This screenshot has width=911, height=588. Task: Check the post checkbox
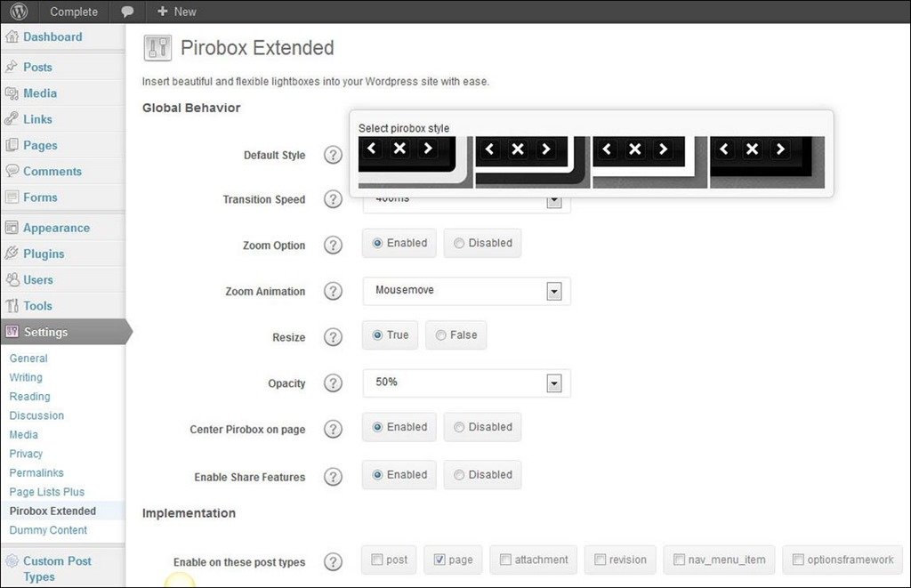point(377,560)
